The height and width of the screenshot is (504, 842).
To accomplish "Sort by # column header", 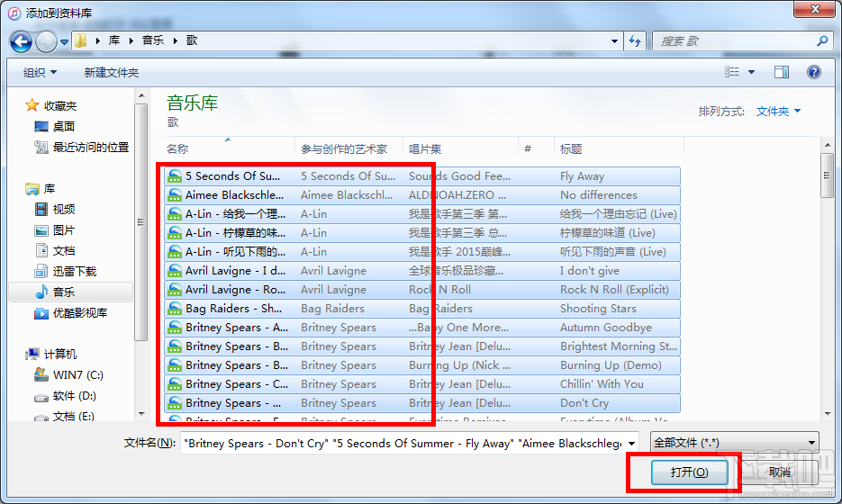I will click(536, 148).
